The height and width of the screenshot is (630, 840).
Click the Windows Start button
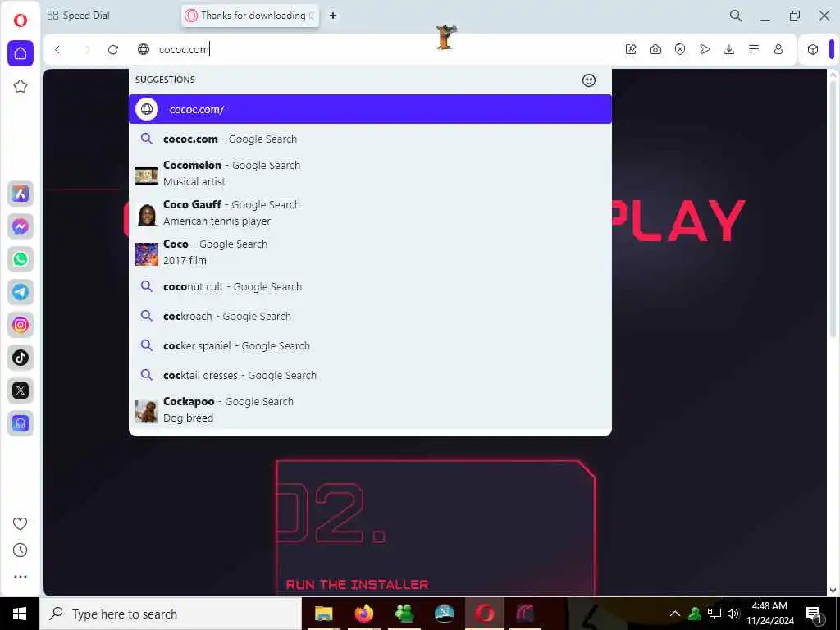[20, 614]
